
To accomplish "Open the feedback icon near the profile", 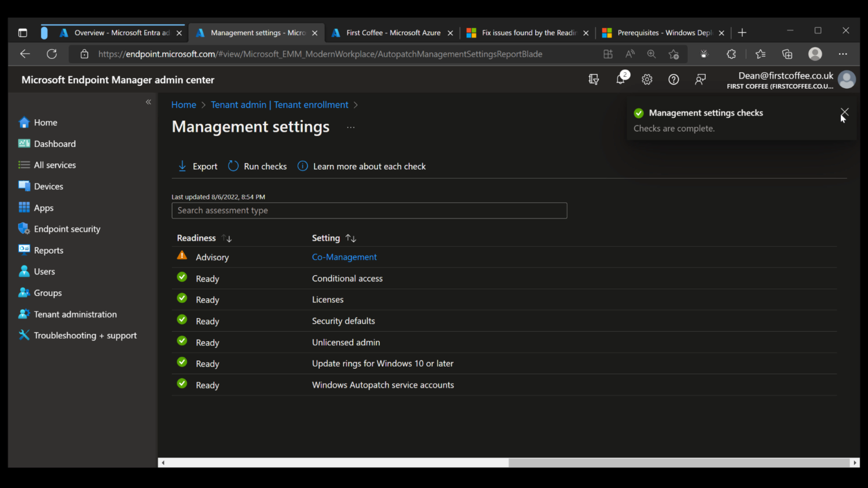I will pos(700,79).
